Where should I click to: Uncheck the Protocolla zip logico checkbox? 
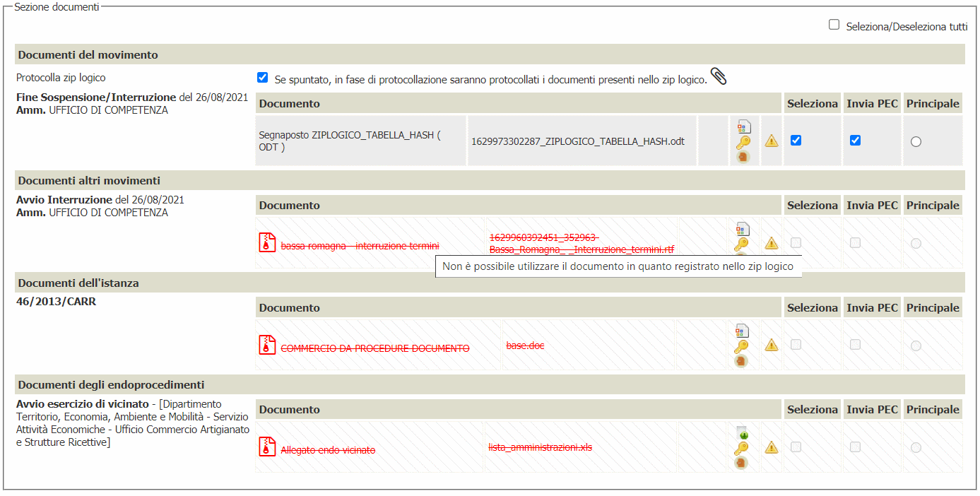(263, 78)
